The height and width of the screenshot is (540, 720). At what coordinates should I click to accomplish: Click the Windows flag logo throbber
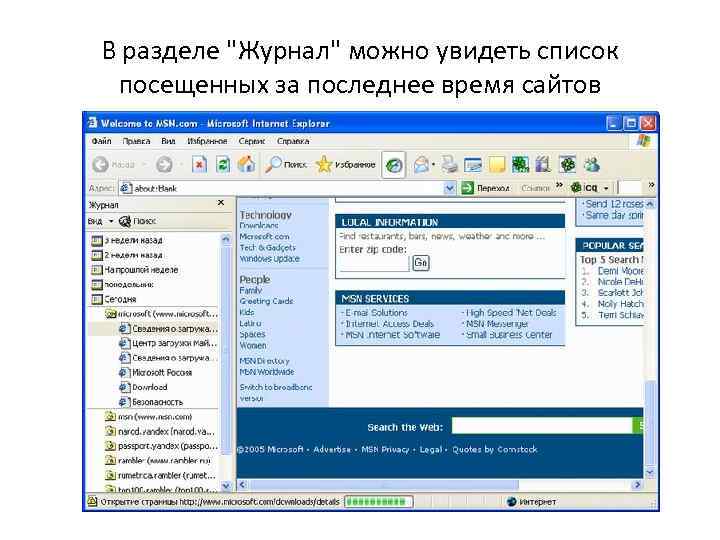pos(643,141)
